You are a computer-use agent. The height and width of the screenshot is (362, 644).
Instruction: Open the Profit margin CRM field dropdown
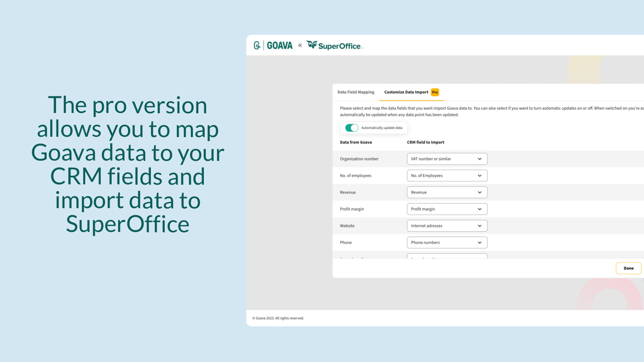coord(447,209)
